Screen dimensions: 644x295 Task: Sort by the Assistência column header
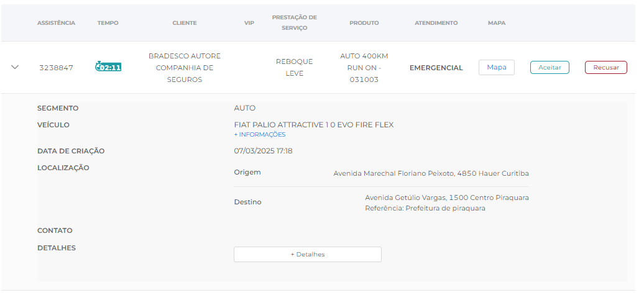56,23
